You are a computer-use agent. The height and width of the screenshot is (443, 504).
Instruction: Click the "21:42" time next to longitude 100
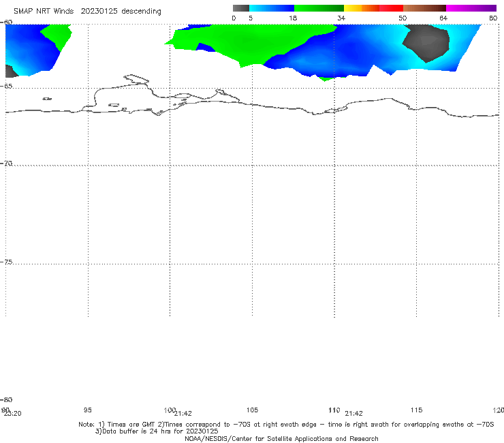(183, 414)
